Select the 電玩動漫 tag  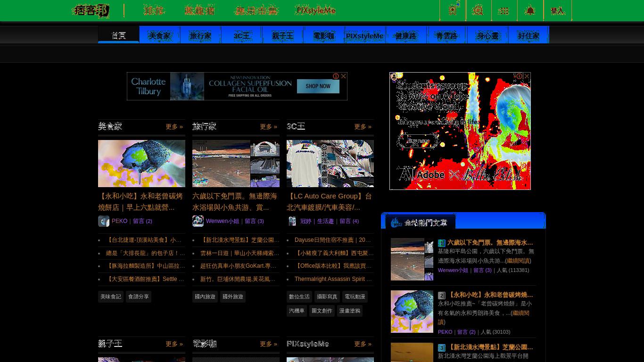355,296
